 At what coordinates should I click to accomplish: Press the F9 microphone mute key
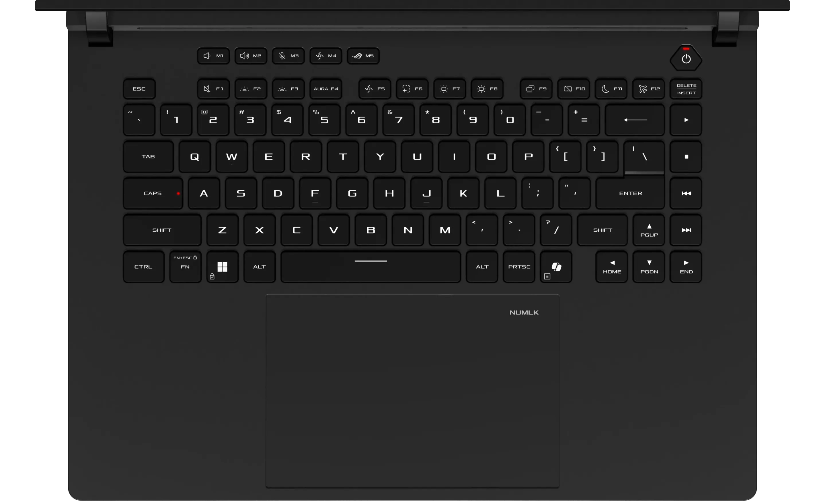pos(536,88)
